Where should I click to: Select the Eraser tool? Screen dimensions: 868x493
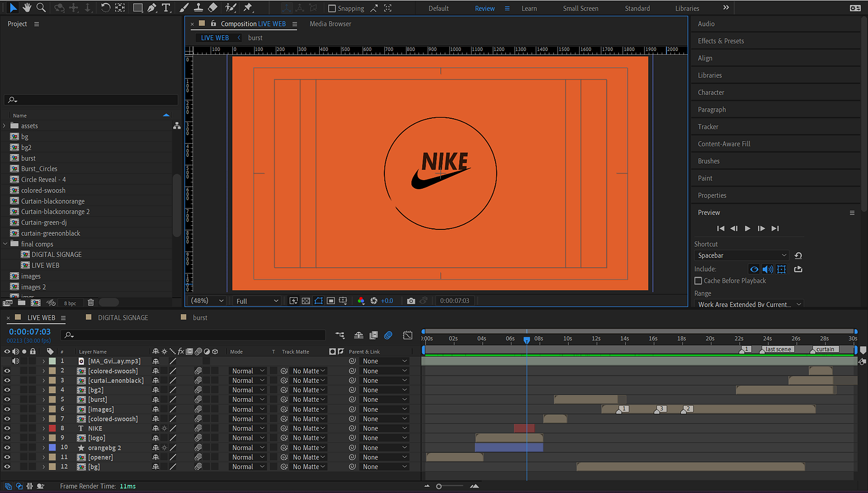point(213,8)
